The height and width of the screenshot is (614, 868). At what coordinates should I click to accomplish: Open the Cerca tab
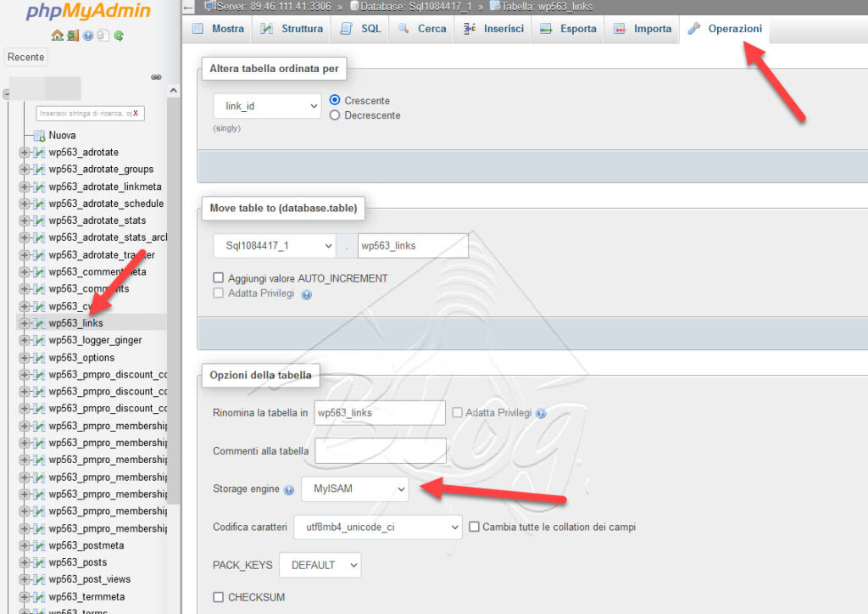[431, 28]
